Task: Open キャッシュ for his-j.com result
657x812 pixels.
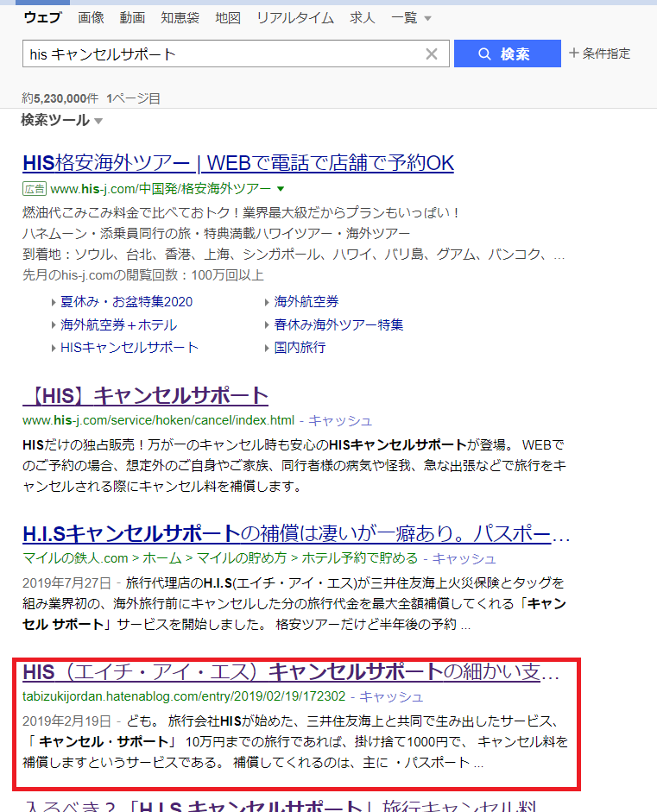Action: tap(340, 420)
